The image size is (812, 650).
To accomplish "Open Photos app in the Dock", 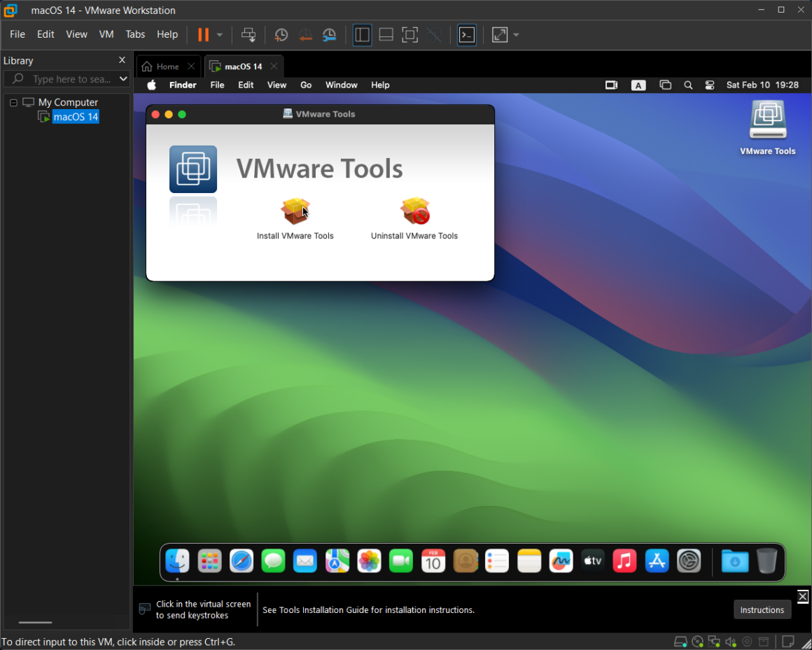I will (369, 561).
